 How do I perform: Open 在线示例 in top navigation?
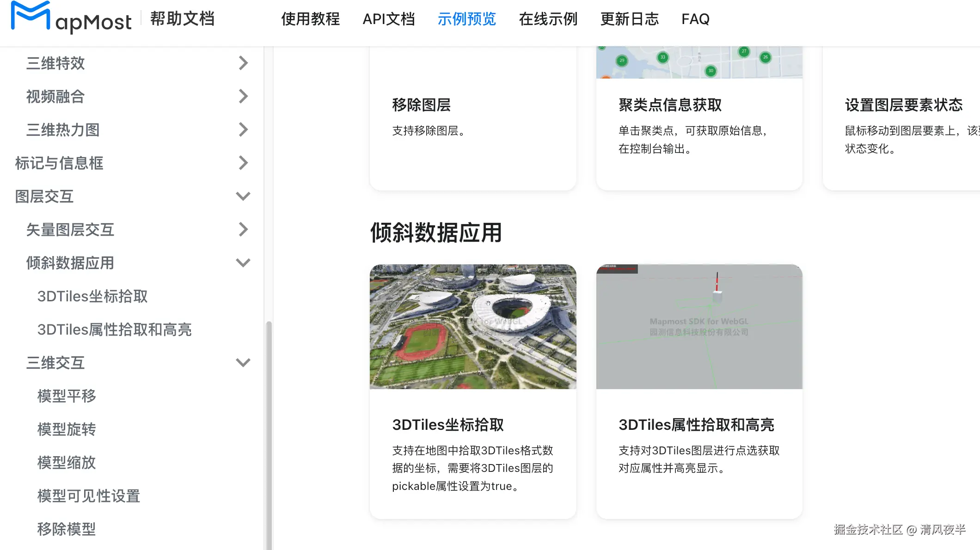(548, 19)
